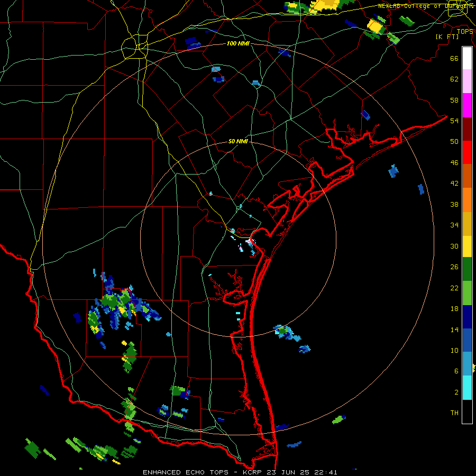Viewport: 476px width, 476px height.
Task: Click legend value 26
Action: [x=454, y=267]
